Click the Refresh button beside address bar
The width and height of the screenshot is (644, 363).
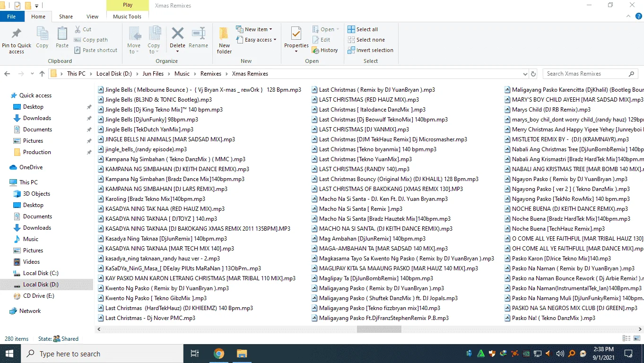coord(533,74)
